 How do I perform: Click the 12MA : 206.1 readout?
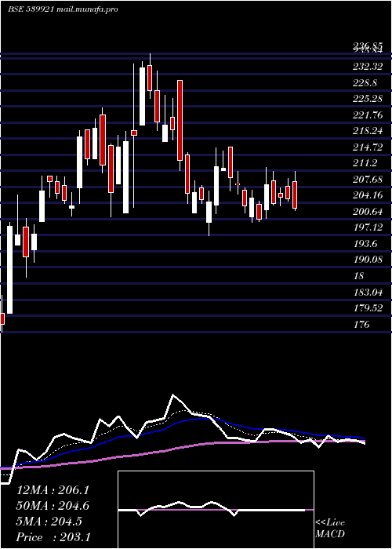coord(53,490)
